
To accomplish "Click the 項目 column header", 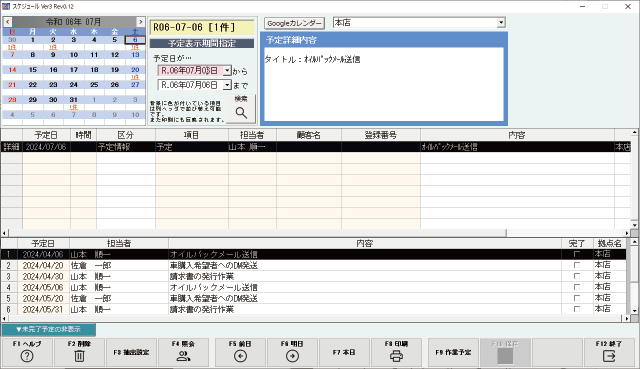I will point(192,135).
